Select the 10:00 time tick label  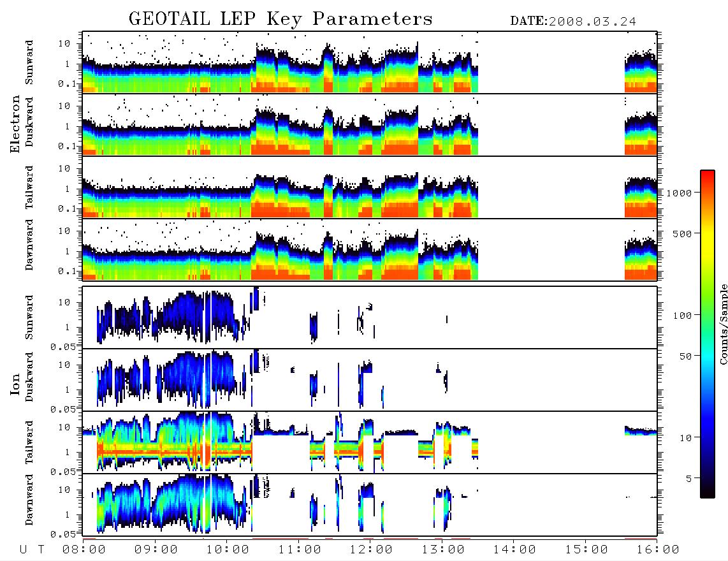228,550
